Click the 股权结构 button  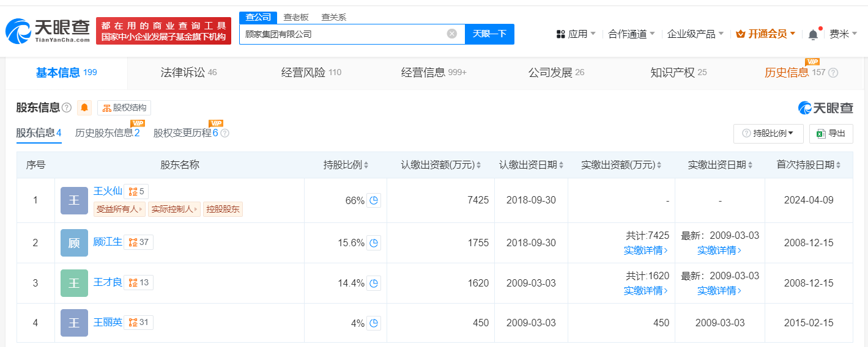(x=124, y=108)
